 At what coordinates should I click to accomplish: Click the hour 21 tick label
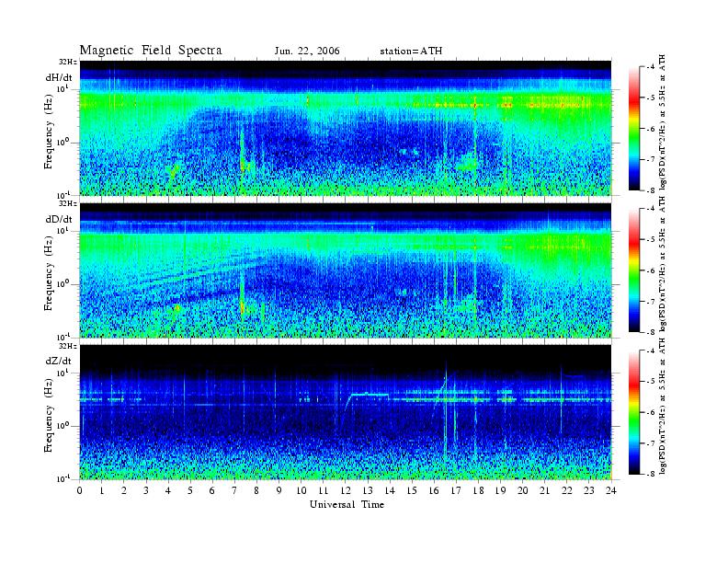pos(544,491)
